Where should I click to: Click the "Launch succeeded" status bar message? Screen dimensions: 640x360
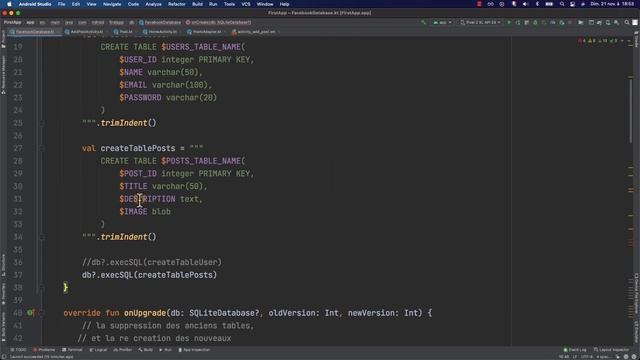(42, 357)
